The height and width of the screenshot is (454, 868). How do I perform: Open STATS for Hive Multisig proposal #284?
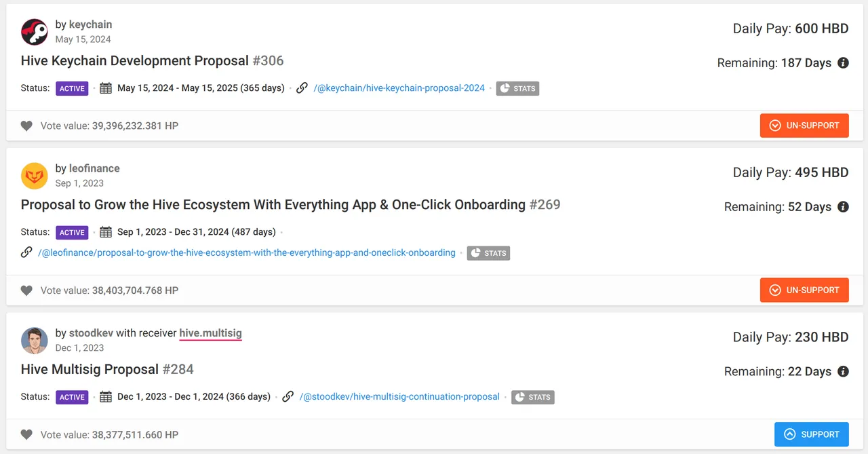click(532, 397)
